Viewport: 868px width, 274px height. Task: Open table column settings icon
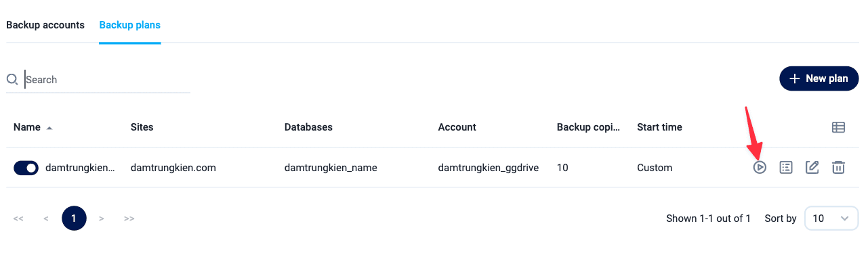coord(838,127)
